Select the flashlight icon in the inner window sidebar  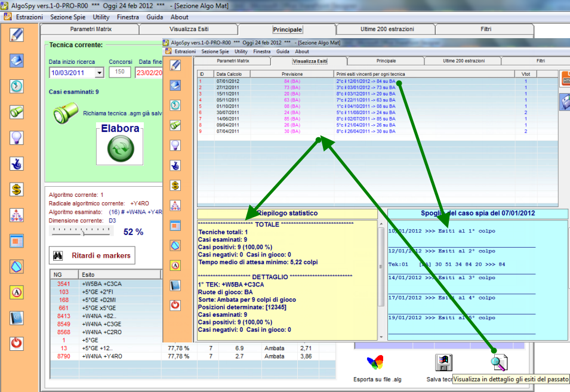tap(175, 125)
